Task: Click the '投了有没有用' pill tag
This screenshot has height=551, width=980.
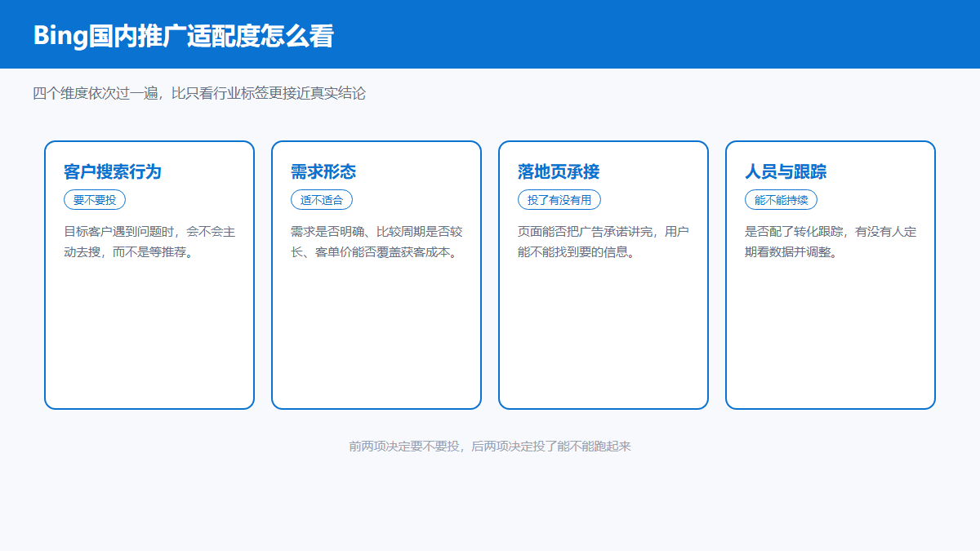Action: [559, 200]
